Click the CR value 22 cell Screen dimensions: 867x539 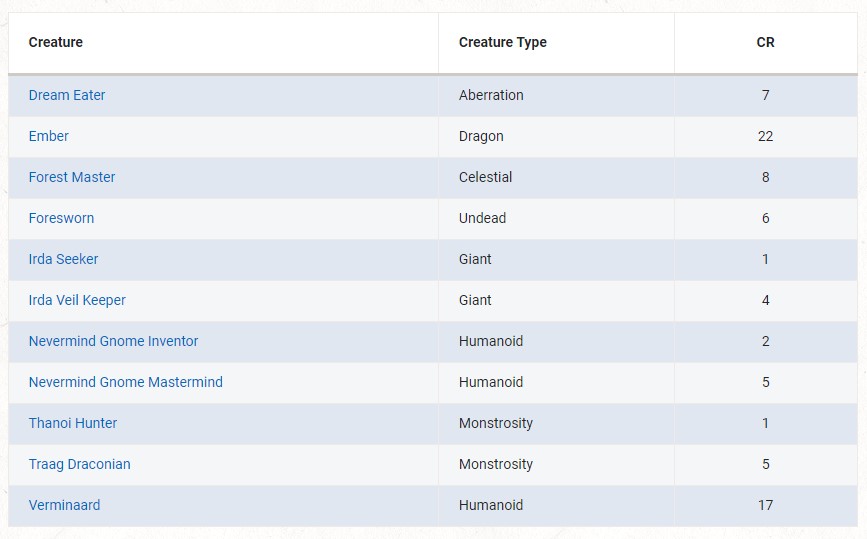[765, 136]
